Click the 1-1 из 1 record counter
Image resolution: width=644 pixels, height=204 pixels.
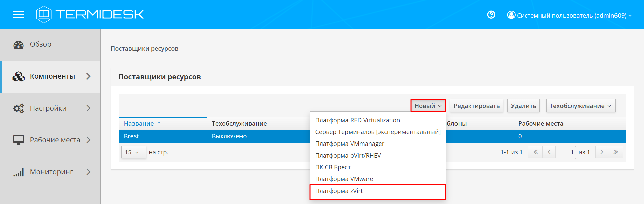512,152
